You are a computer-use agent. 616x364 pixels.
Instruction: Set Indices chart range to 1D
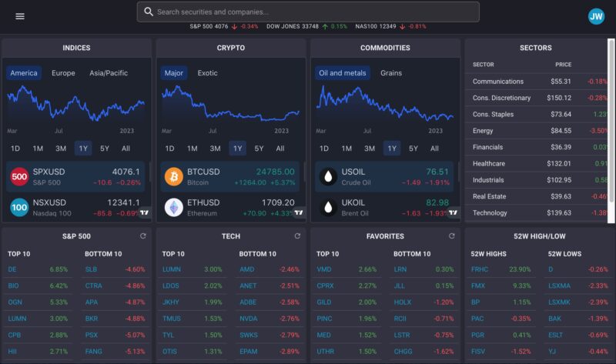15,149
